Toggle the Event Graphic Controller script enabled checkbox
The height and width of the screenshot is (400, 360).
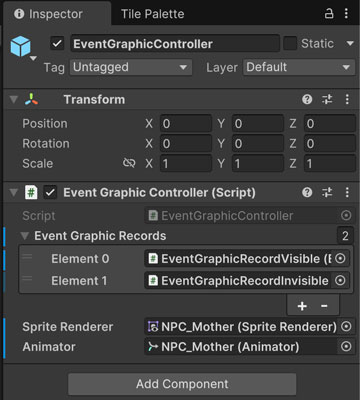50,193
